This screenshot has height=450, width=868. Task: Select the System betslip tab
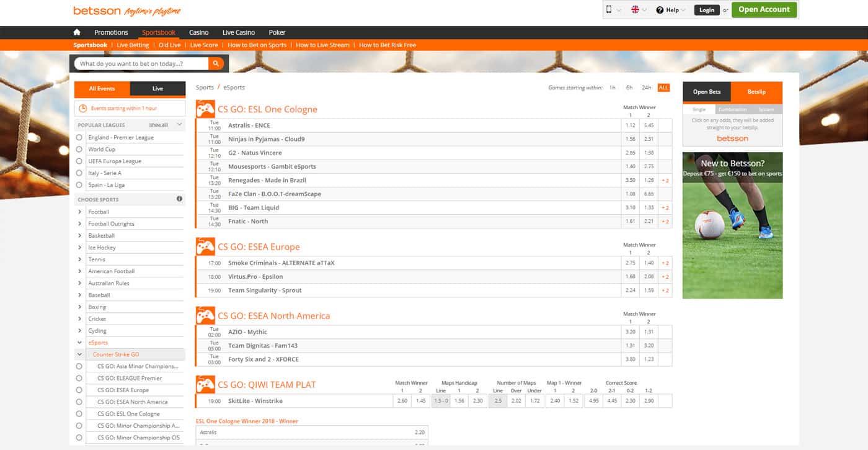coord(766,109)
